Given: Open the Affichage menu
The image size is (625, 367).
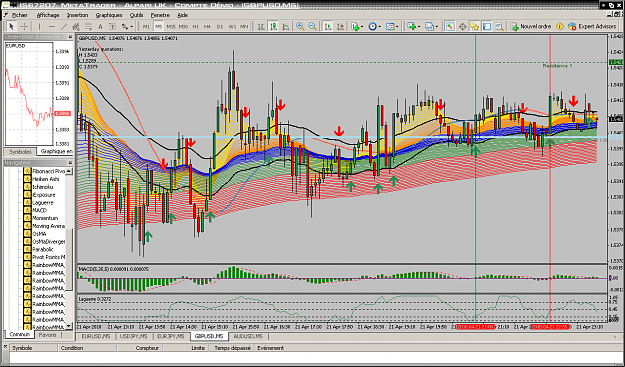Looking at the screenshot, I should click(x=48, y=15).
